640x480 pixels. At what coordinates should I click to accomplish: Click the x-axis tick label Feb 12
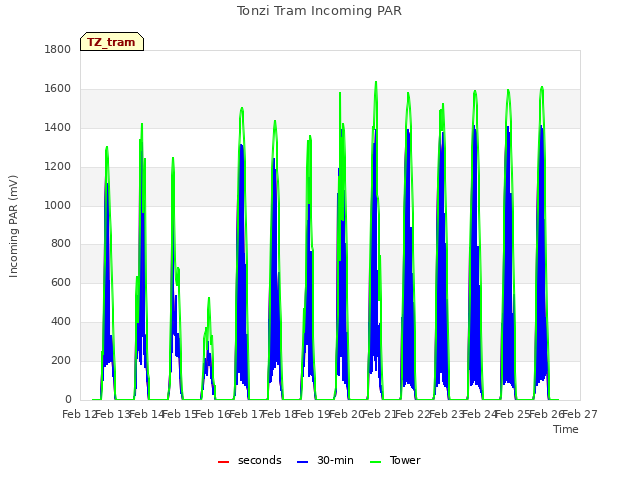tap(79, 415)
